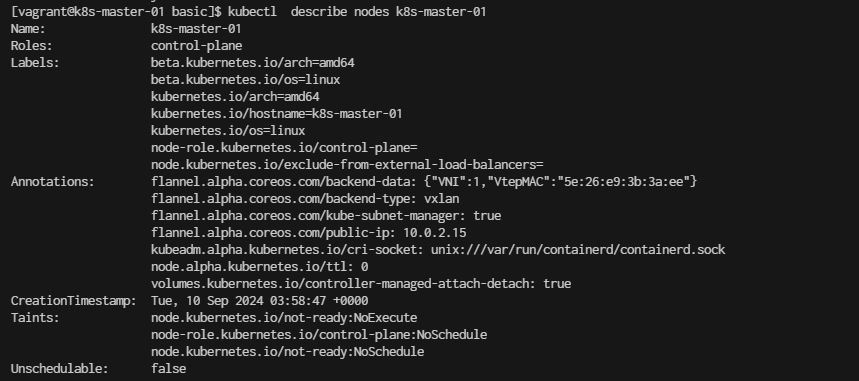The image size is (859, 381).
Task: Click the Unschedulable false value
Action: (x=169, y=368)
